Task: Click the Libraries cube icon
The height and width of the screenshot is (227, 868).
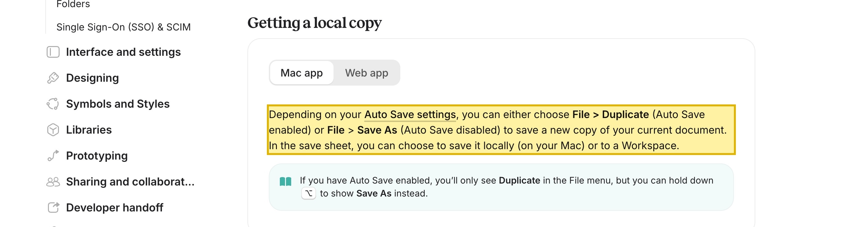Action: 53,130
